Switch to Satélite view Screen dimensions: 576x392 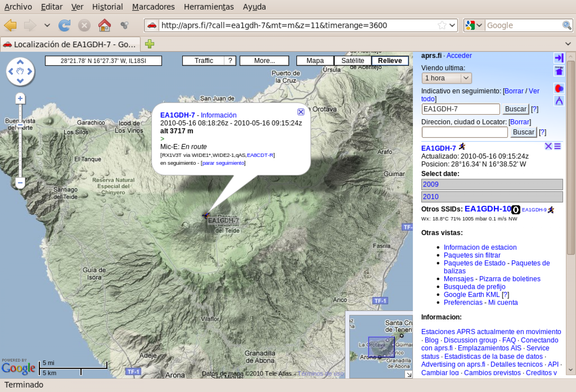(352, 61)
